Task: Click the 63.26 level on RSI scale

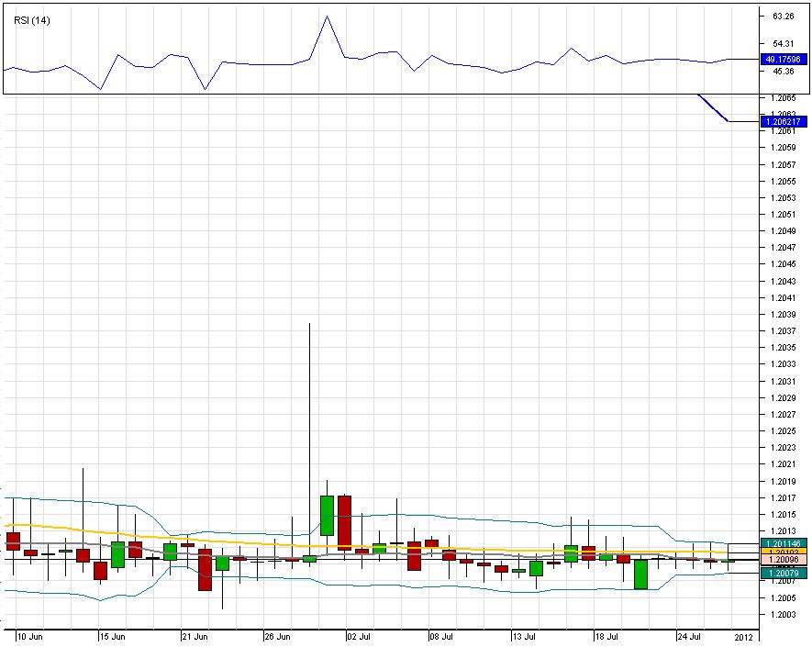Action: [x=783, y=17]
